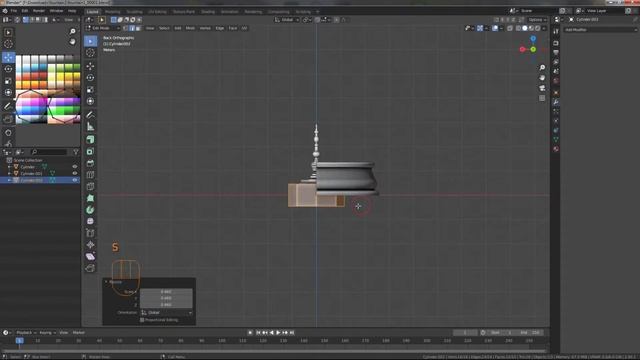The width and height of the screenshot is (640, 360).
Task: Click the current frame marker on timeline
Action: [19, 340]
